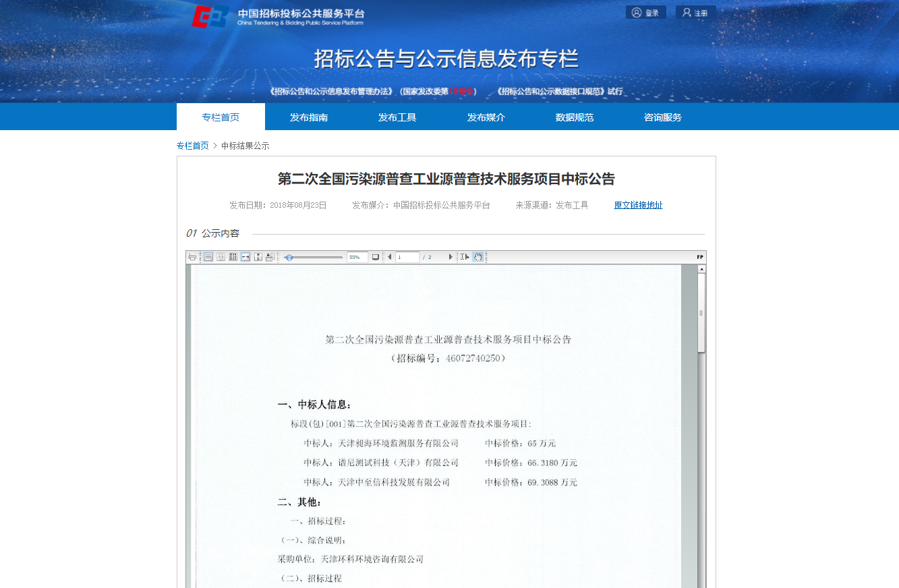Click fit page height icon
The width and height of the screenshot is (899, 588).
258,257
